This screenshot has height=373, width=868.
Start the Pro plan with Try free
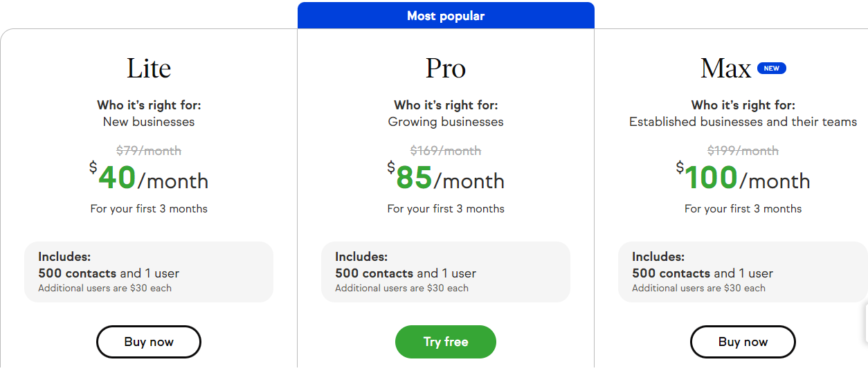(446, 342)
